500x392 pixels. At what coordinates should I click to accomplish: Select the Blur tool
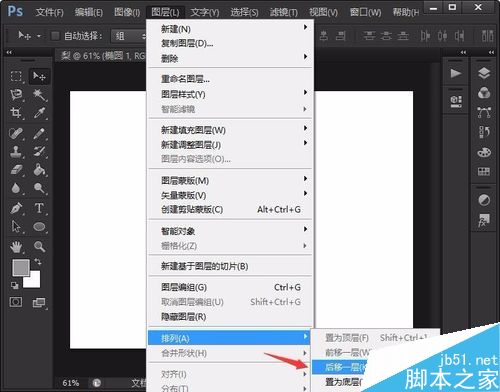tap(16, 188)
